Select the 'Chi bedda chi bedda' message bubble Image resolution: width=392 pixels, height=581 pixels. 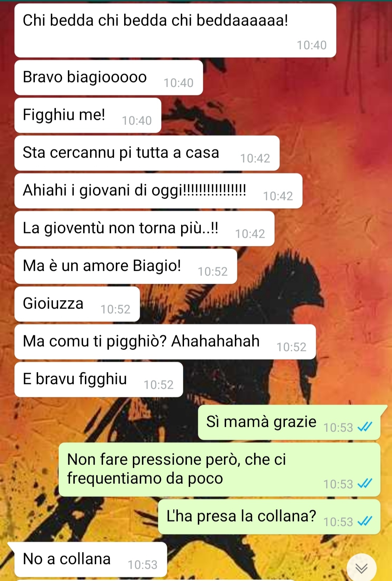(x=175, y=30)
